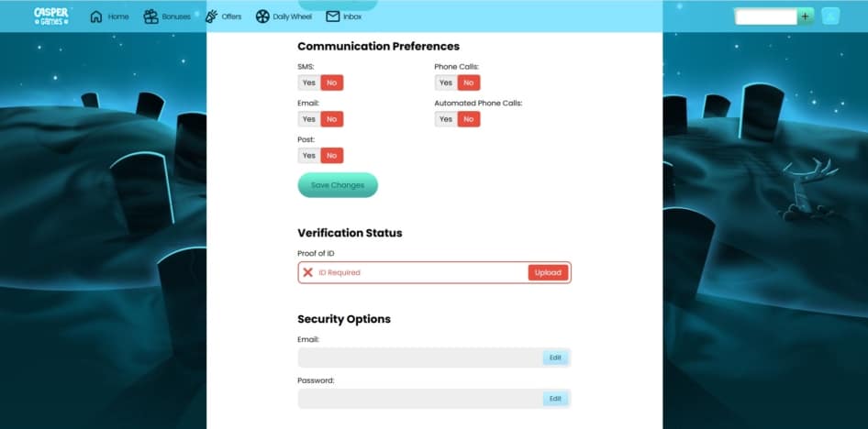868x429 pixels.
Task: Edit the security email address
Action: [555, 357]
